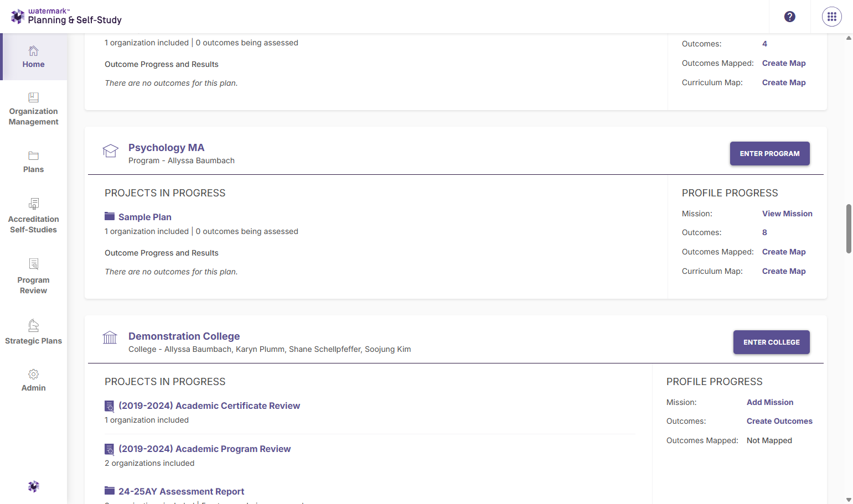Open the Demonstration College title link
The height and width of the screenshot is (504, 853).
tap(184, 336)
